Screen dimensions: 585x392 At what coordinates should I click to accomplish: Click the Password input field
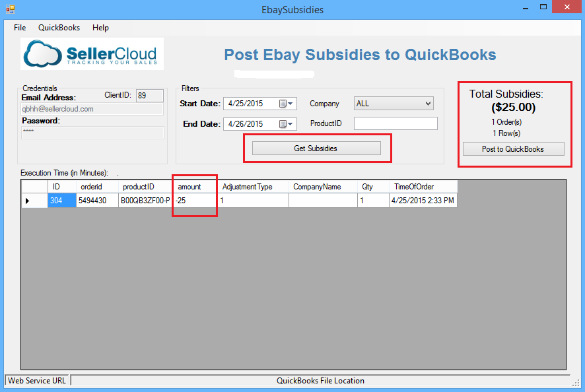point(92,133)
